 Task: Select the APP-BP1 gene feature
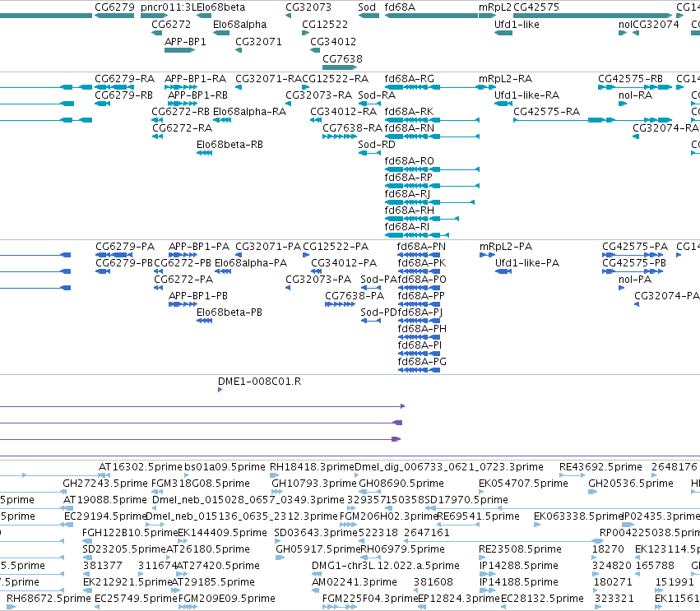[x=179, y=50]
